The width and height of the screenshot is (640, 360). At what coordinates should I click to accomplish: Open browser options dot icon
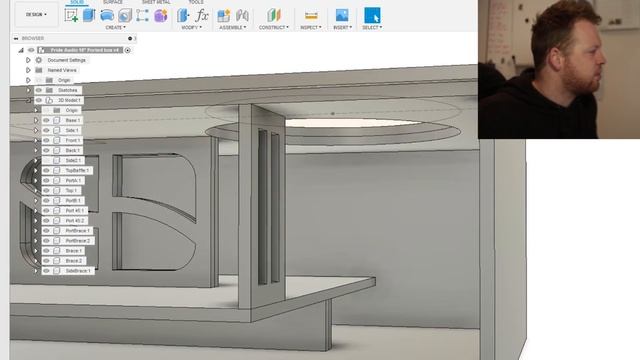click(x=130, y=38)
